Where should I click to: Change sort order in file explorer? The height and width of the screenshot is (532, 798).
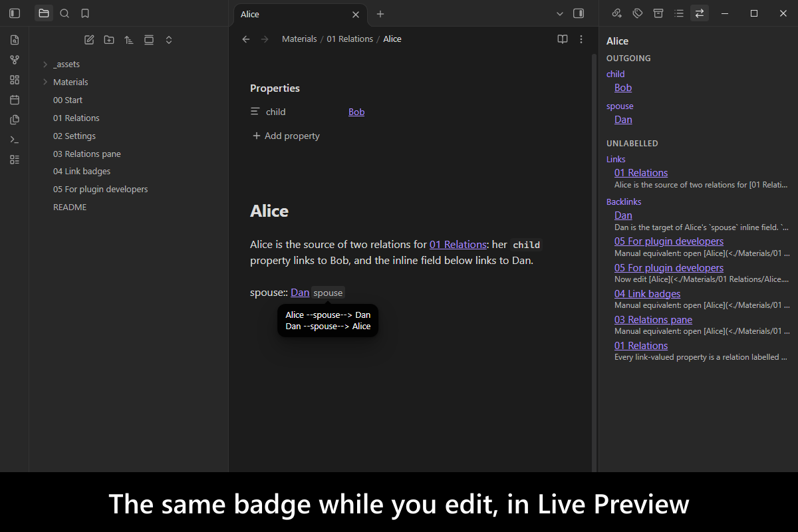(129, 40)
